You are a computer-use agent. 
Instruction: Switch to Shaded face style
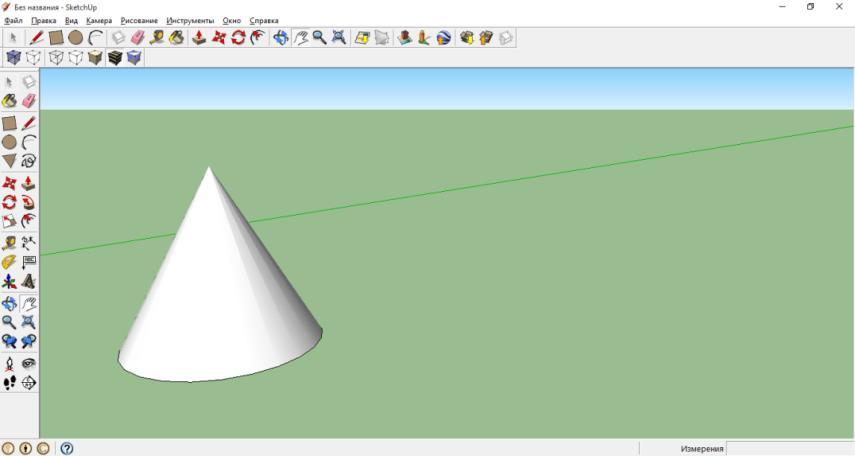coord(95,57)
